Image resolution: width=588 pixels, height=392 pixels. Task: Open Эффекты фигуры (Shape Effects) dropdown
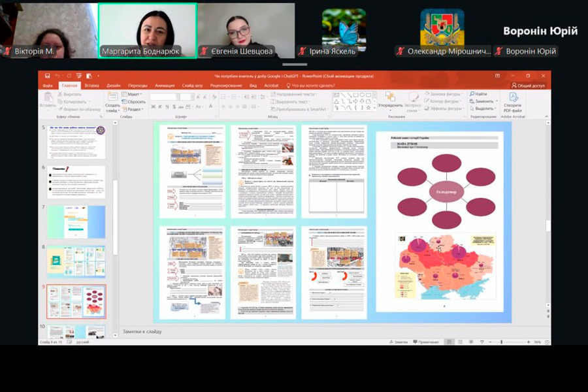(x=445, y=108)
